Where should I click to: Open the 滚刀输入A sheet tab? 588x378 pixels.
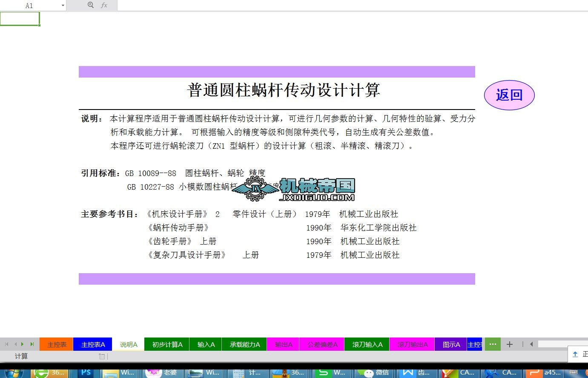(367, 344)
